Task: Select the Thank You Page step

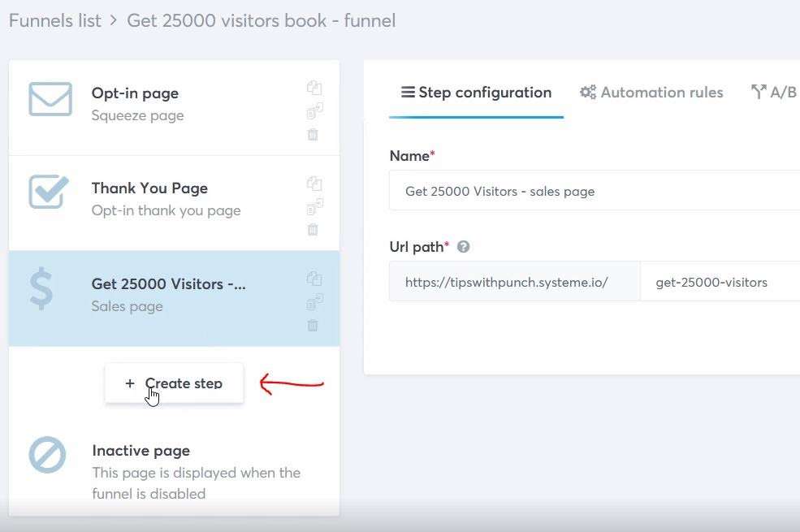Action: tap(174, 203)
